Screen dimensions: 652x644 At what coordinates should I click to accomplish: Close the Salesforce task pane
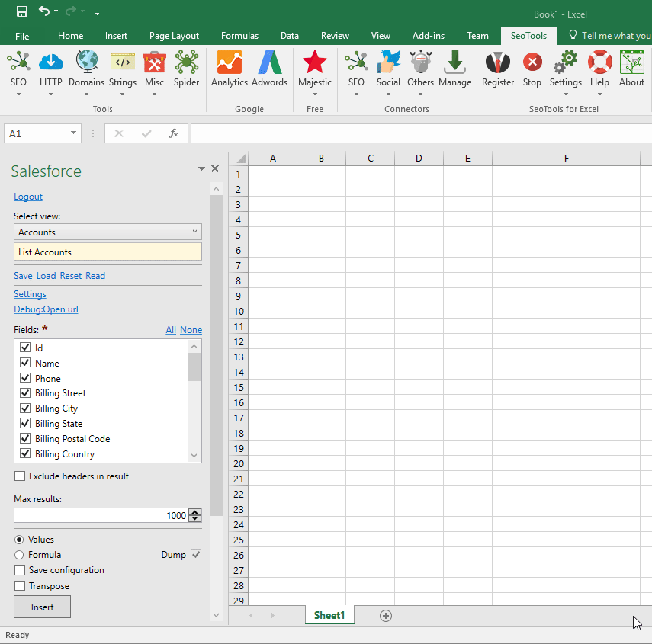tap(215, 168)
